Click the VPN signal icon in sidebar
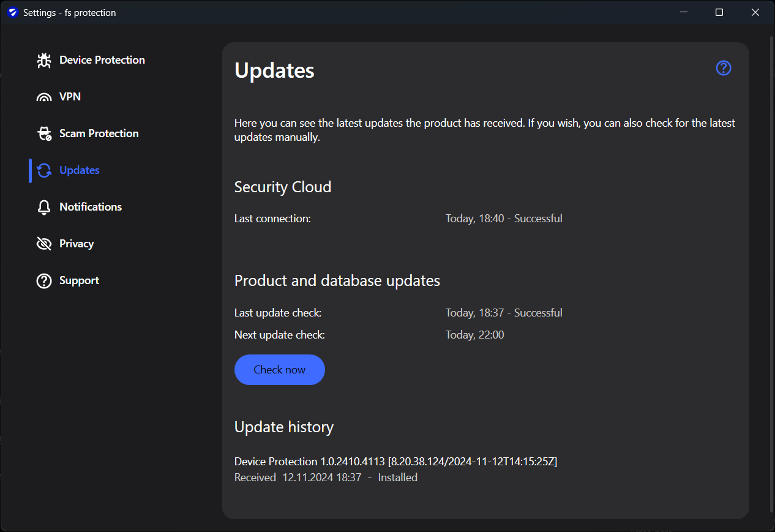The height and width of the screenshot is (532, 775). click(x=44, y=97)
